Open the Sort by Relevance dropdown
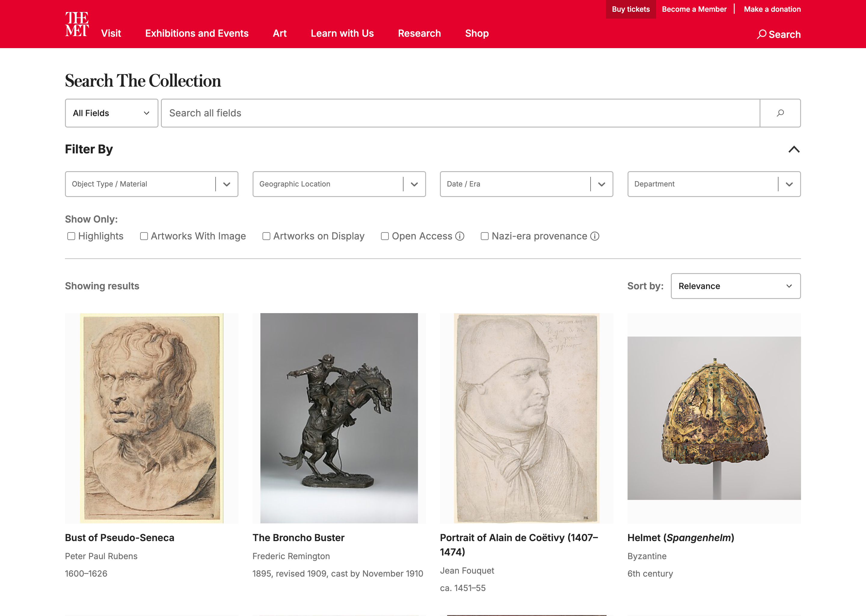866x616 pixels. point(735,286)
